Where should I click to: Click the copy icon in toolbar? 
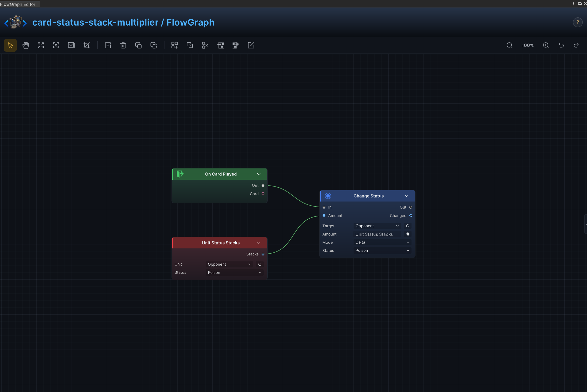[138, 45]
